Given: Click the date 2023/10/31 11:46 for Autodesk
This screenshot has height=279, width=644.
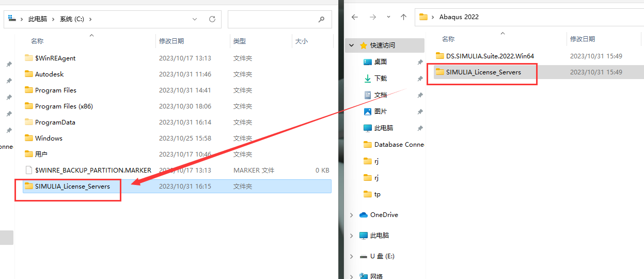Looking at the screenshot, I should pyautogui.click(x=185, y=74).
